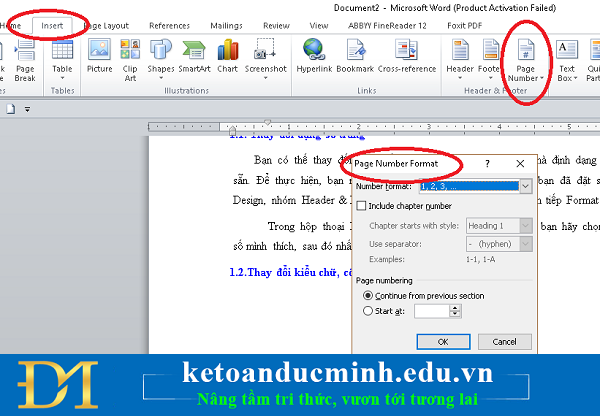Select Continue from previous section
This screenshot has width=600, height=416.
click(367, 295)
